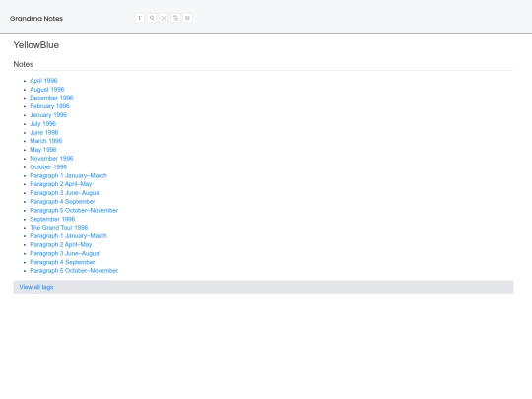Open the June 1996 note
Screen dimensions: 532x399
tap(44, 132)
